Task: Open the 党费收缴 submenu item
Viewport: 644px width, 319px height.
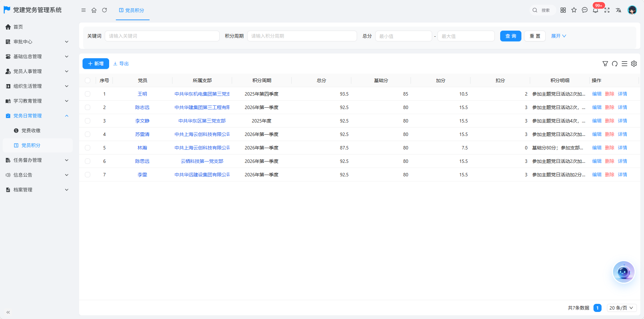Action: coord(37,131)
